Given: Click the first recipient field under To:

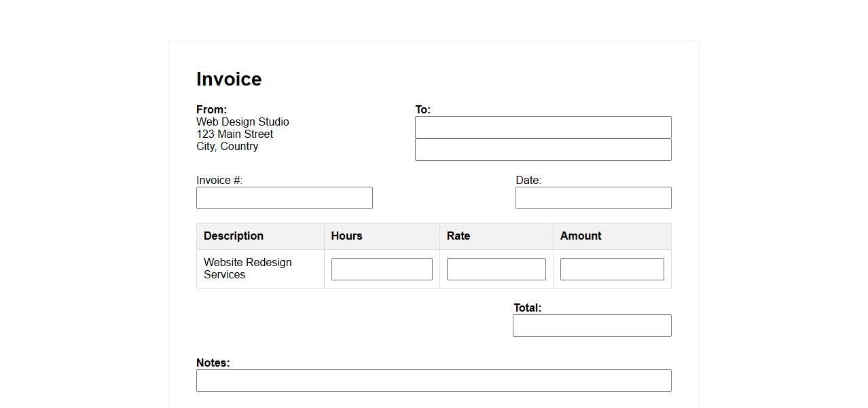Looking at the screenshot, I should (543, 127).
